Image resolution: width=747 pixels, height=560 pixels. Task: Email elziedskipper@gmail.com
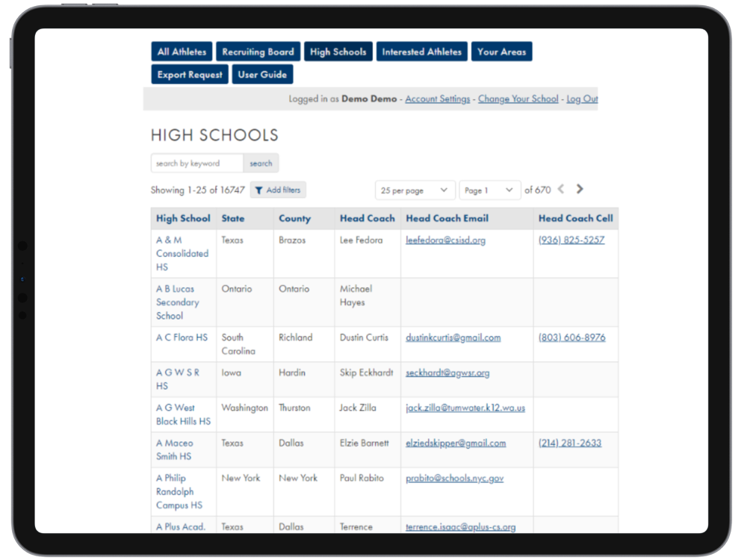(x=456, y=444)
